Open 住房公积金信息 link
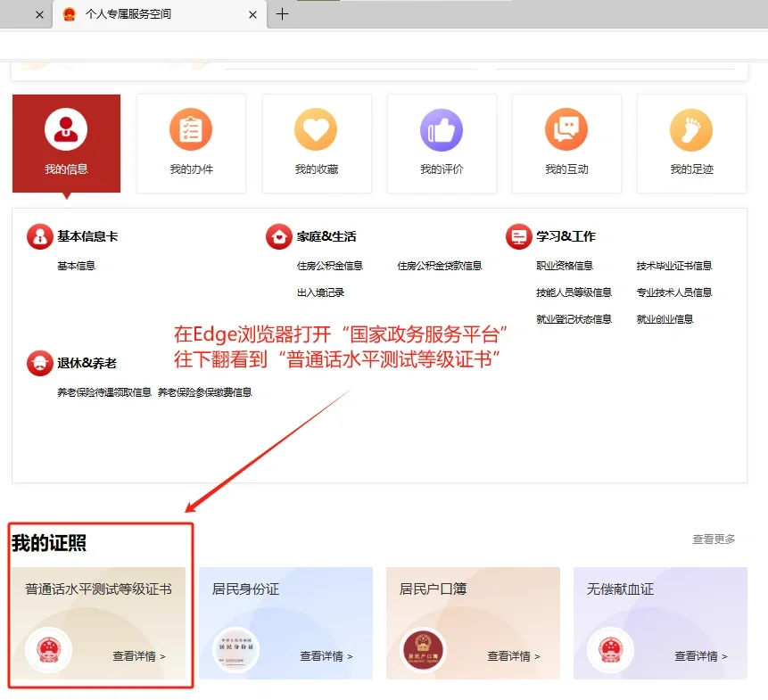This screenshot has width=768, height=700. [329, 266]
